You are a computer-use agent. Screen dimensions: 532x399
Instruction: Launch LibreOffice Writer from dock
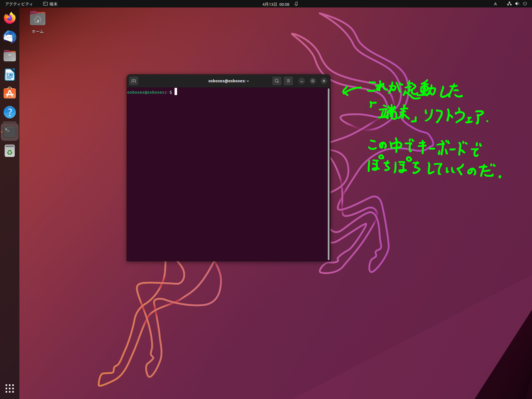pos(10,75)
